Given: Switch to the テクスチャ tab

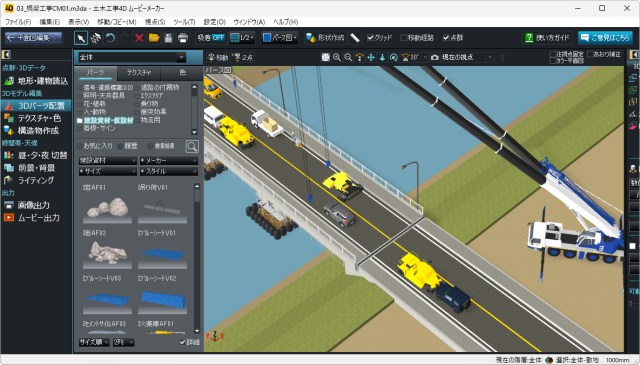Looking at the screenshot, I should tap(139, 73).
